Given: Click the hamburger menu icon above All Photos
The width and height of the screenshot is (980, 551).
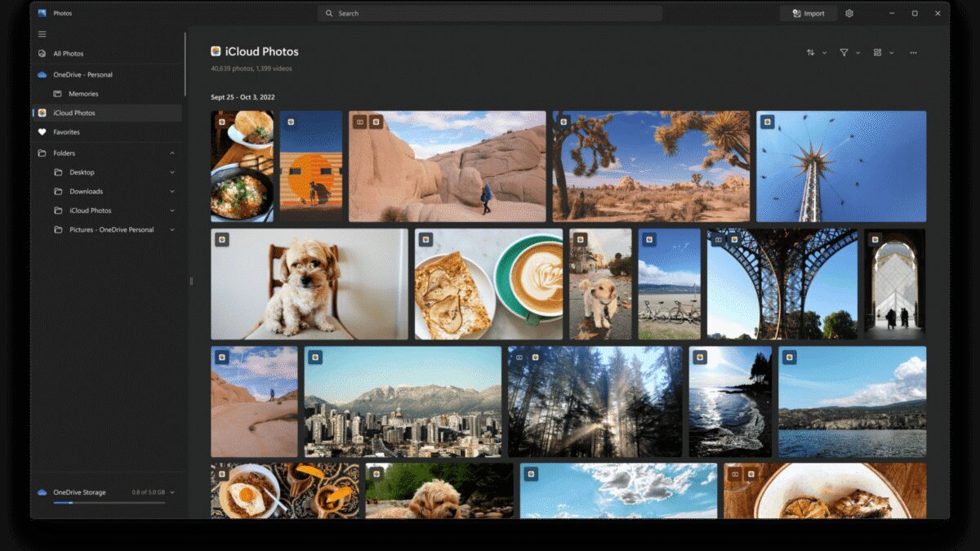Looking at the screenshot, I should click(41, 33).
